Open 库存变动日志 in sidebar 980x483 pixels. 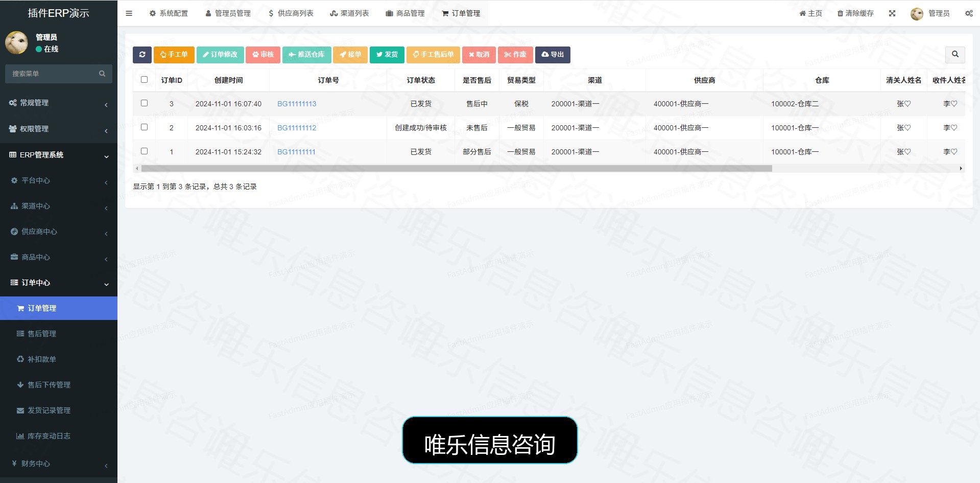(x=59, y=436)
